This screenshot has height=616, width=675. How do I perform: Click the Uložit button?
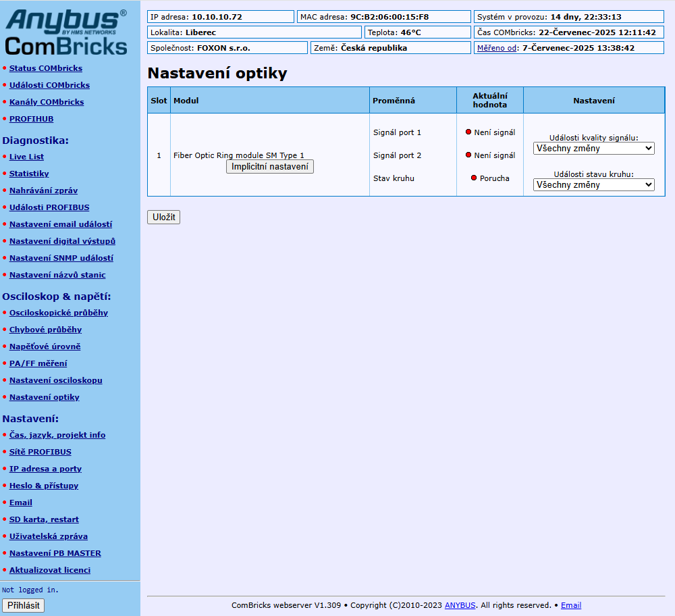click(x=163, y=217)
